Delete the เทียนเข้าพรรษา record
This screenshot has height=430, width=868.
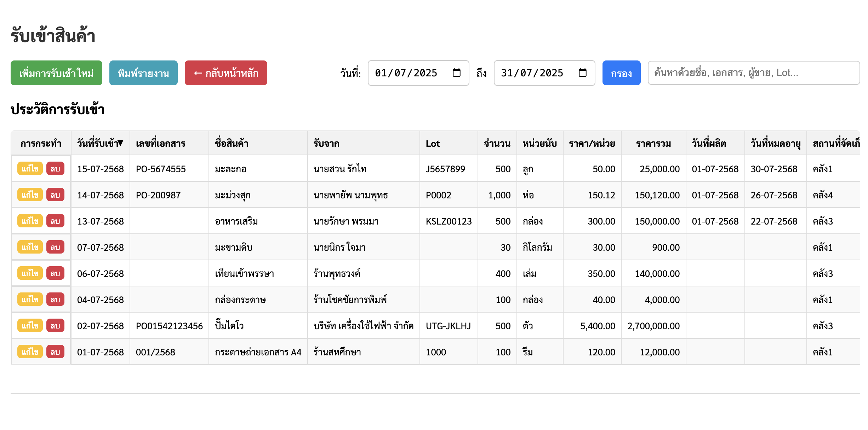coord(55,273)
